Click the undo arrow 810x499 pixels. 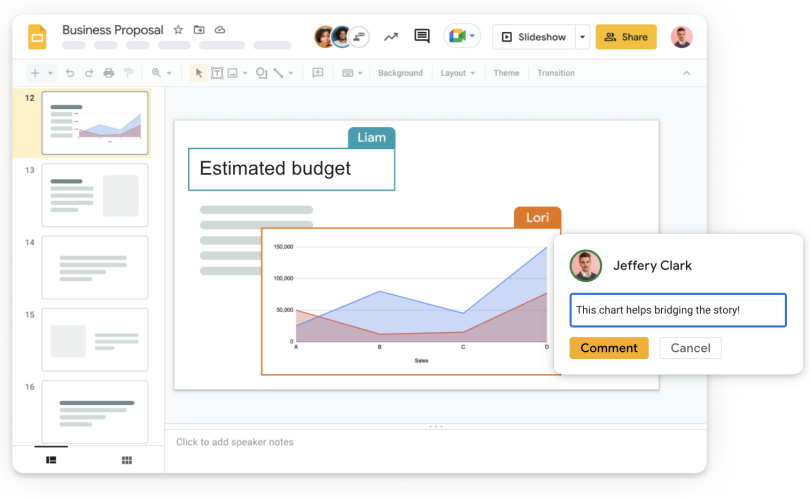[69, 73]
